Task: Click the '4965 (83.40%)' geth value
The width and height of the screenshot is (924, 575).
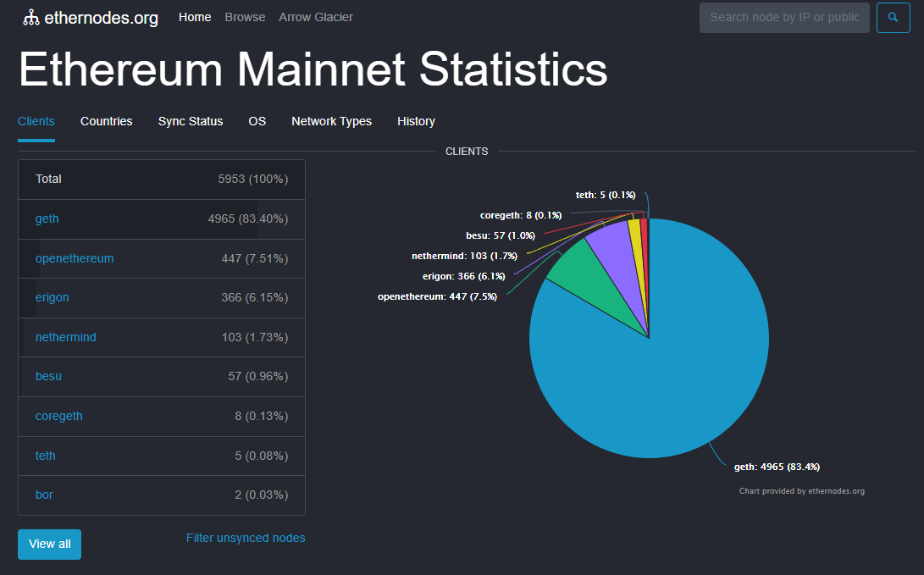Action: (x=248, y=218)
